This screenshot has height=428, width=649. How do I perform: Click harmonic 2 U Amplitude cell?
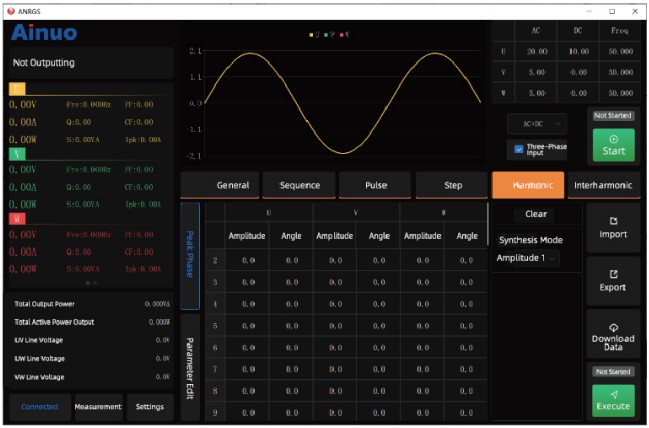(x=247, y=260)
